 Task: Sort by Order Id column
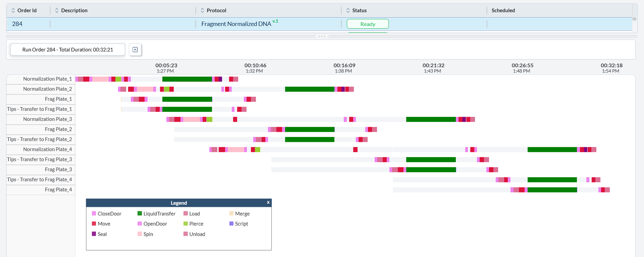13,10
